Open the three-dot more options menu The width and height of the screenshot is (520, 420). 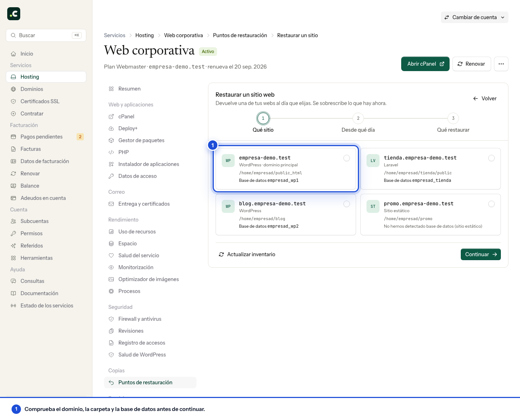(x=501, y=64)
